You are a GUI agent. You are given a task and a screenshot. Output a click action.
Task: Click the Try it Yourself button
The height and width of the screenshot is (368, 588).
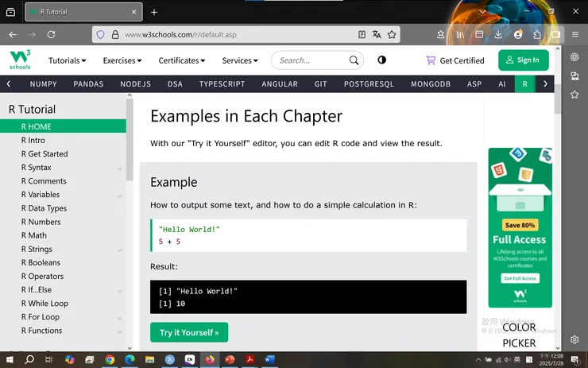189,332
